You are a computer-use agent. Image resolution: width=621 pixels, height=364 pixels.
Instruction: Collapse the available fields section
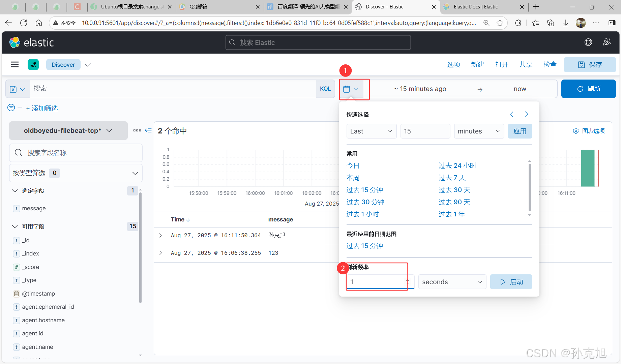click(x=15, y=226)
